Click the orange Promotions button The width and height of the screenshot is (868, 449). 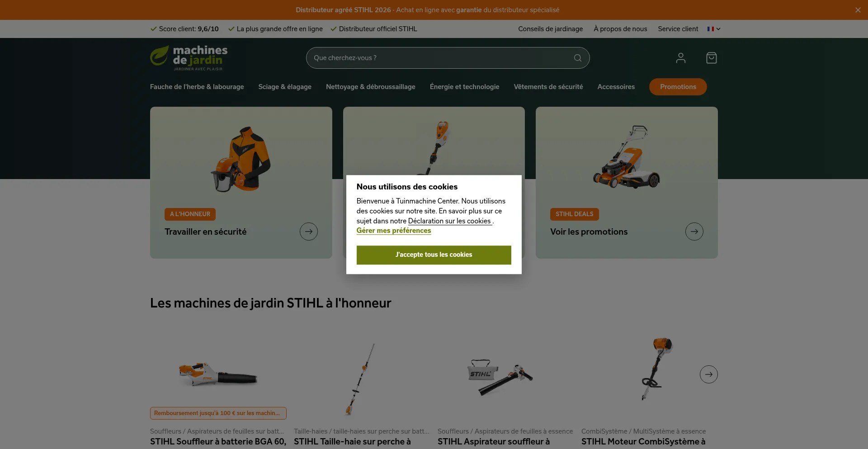678,87
